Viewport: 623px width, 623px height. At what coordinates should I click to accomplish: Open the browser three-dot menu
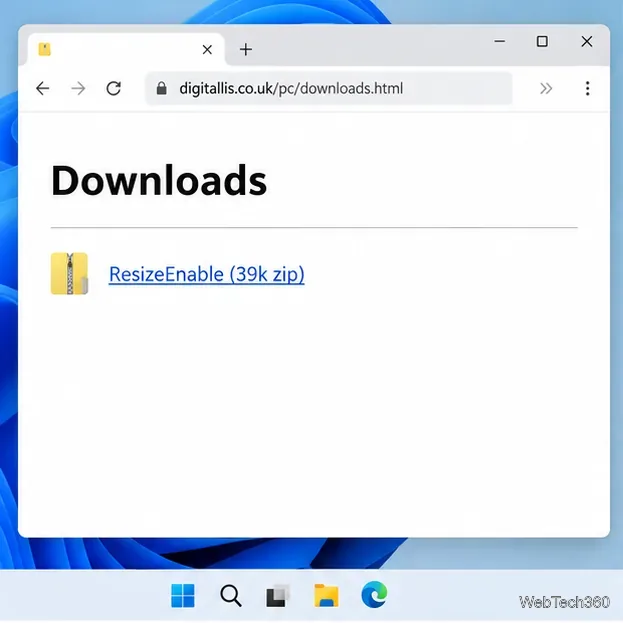point(587,88)
